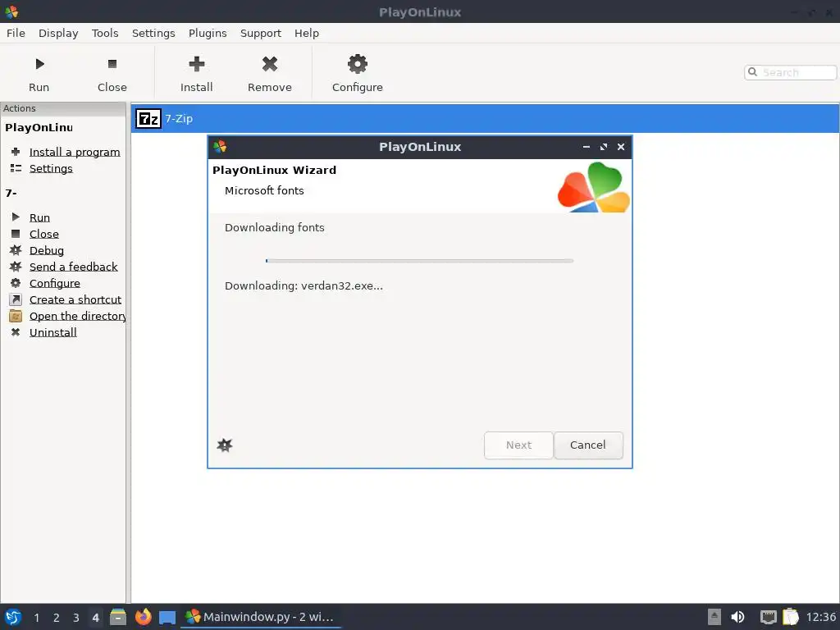
Task: Open the File menu
Action: (x=16, y=33)
